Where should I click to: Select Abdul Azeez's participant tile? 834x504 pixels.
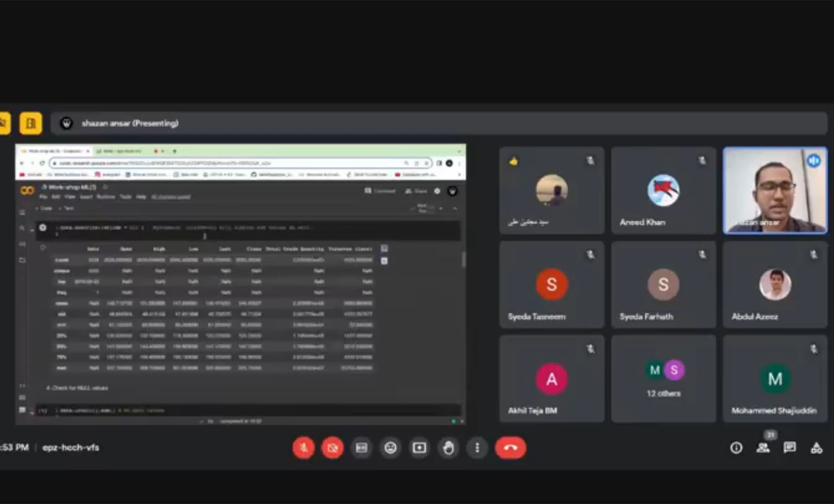[775, 284]
